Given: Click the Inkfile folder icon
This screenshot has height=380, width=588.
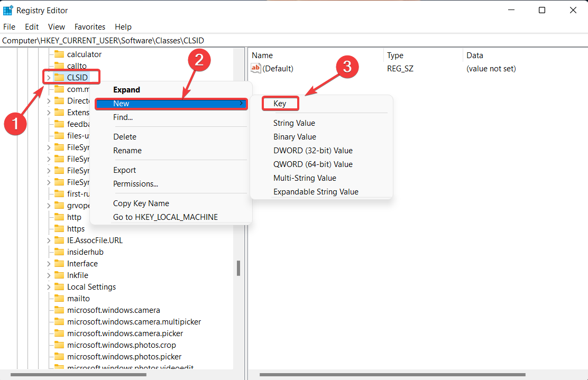Looking at the screenshot, I should pyautogui.click(x=59, y=275).
